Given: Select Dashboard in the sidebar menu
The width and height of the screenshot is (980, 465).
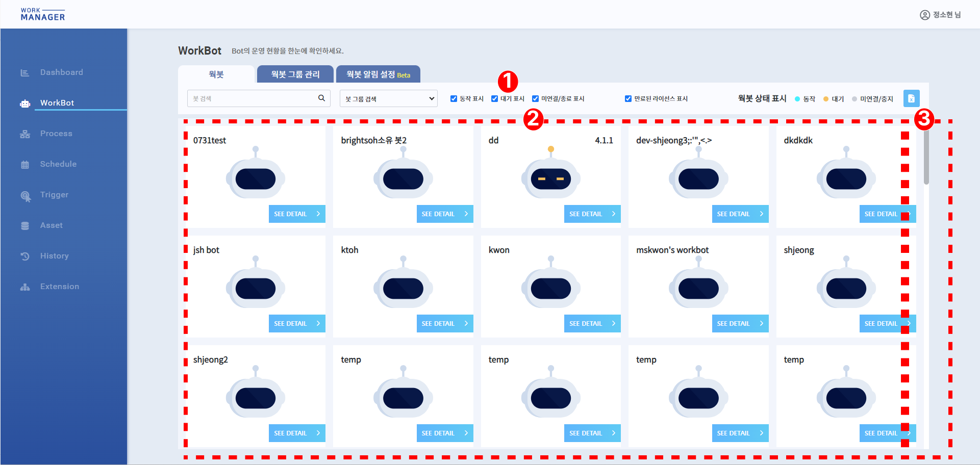Looking at the screenshot, I should [62, 72].
